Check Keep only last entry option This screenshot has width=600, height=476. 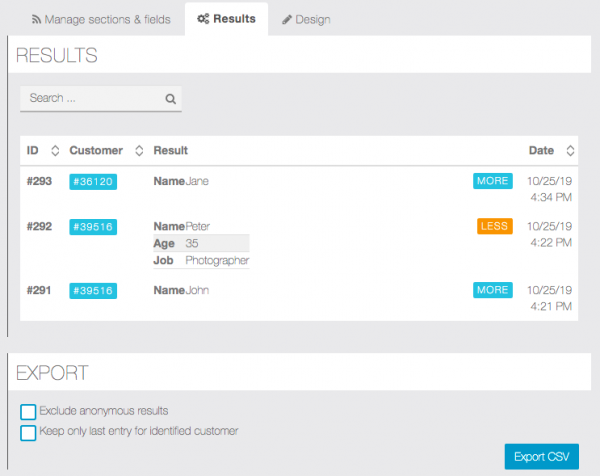tap(28, 433)
